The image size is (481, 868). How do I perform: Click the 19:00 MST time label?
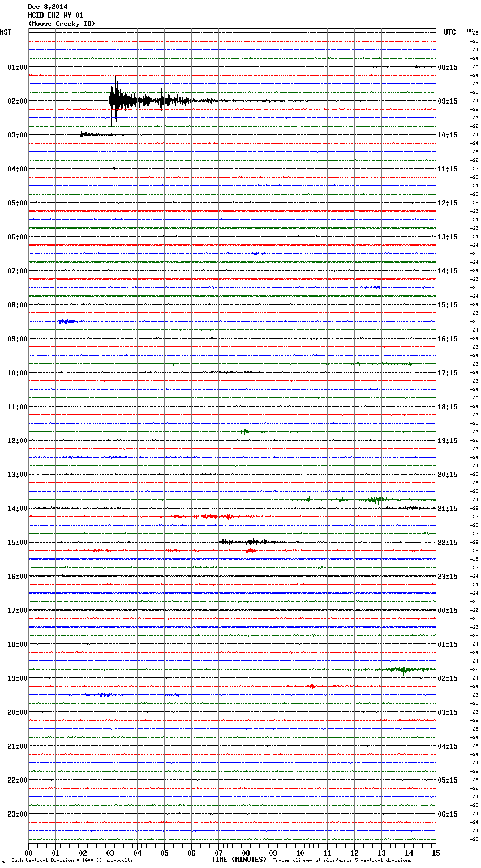pos(18,678)
